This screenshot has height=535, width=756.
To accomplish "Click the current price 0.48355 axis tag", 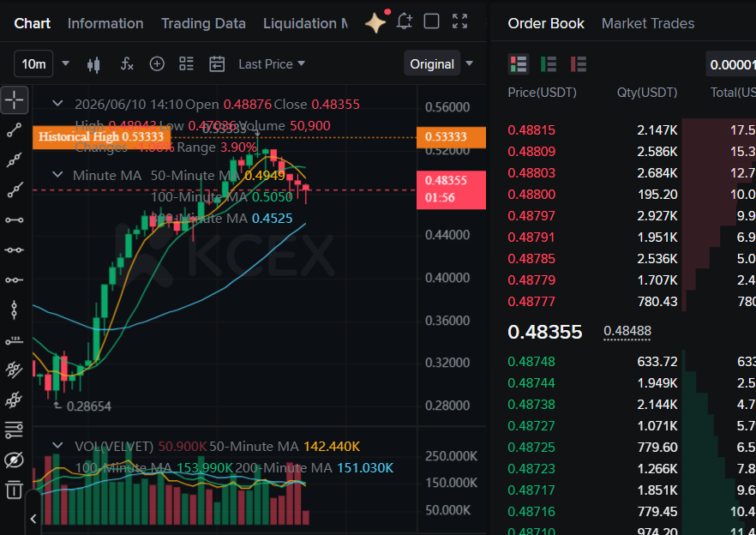I will click(451, 189).
